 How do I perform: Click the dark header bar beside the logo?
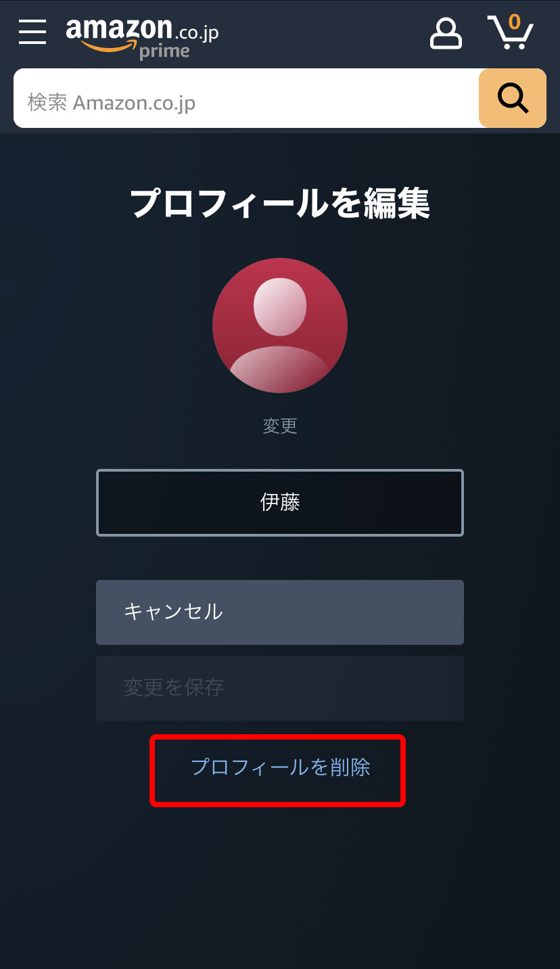[x=325, y=32]
